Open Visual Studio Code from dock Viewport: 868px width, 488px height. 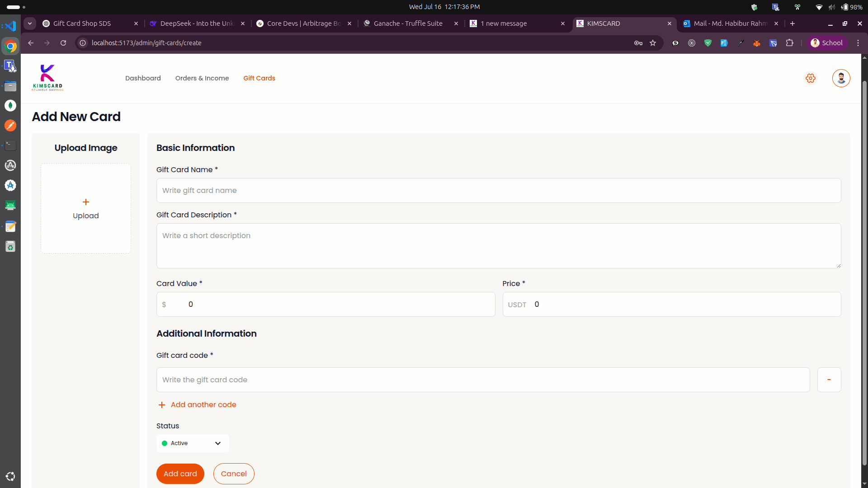(x=10, y=26)
